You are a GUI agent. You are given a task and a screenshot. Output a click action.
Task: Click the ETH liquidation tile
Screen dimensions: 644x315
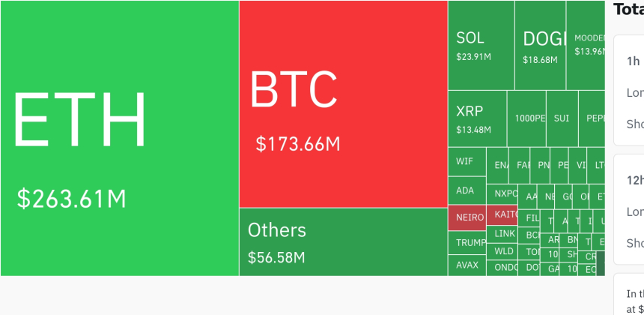(120, 139)
